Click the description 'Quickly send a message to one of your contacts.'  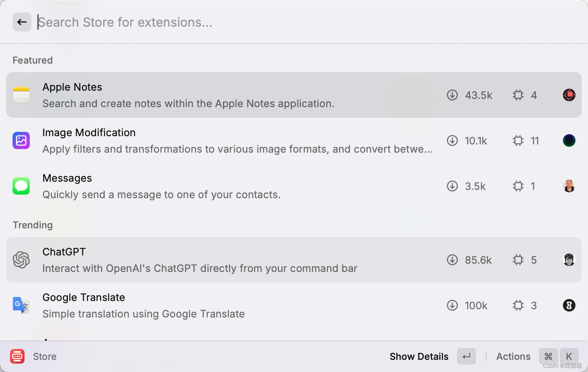tap(162, 195)
